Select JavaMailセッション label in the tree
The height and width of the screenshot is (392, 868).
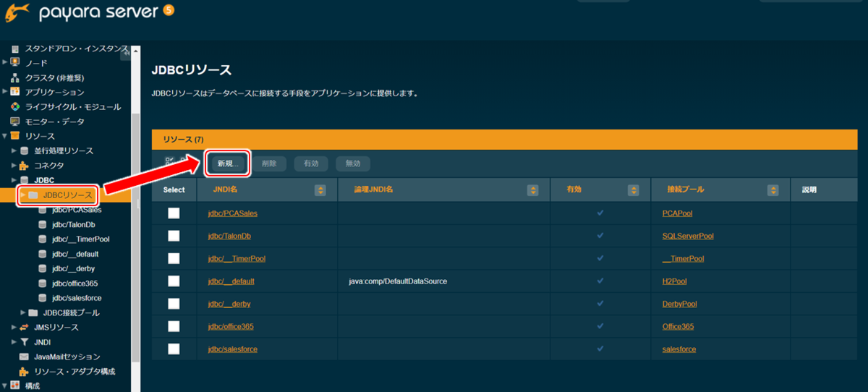pos(67,357)
